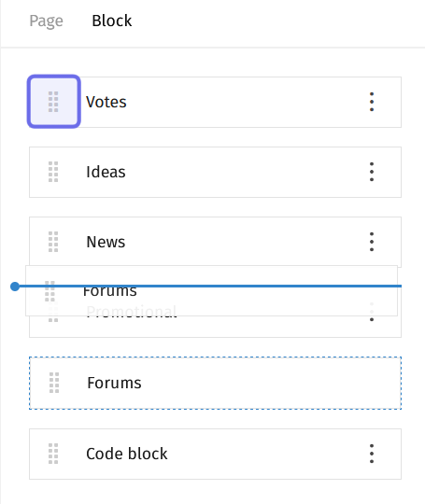Click the dashed Forums drop placeholder
Image resolution: width=425 pixels, height=504 pixels.
click(215, 383)
